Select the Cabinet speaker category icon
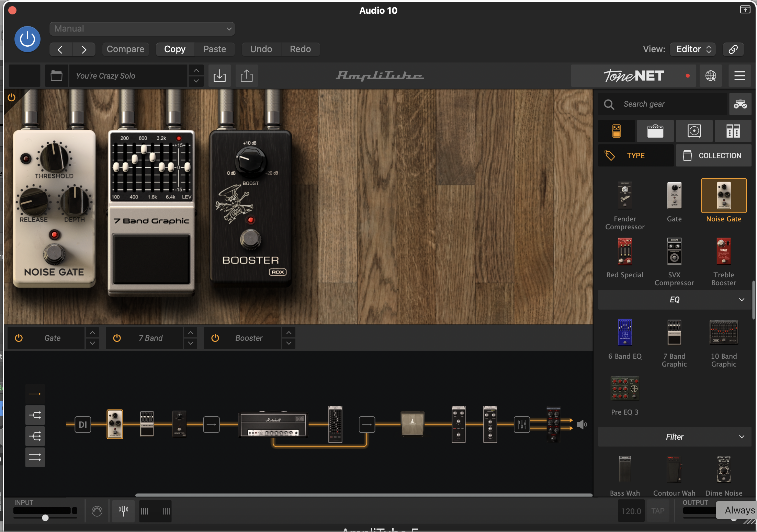Screen dimensions: 757x532 click(x=694, y=131)
